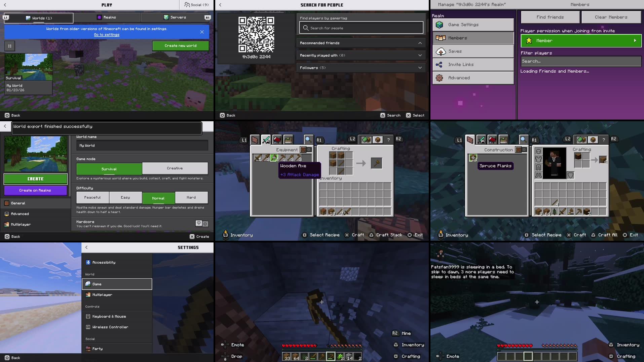Select Equipment sword tab in Wooden Axe crafting screen
The height and width of the screenshot is (362, 644).
pos(266,140)
